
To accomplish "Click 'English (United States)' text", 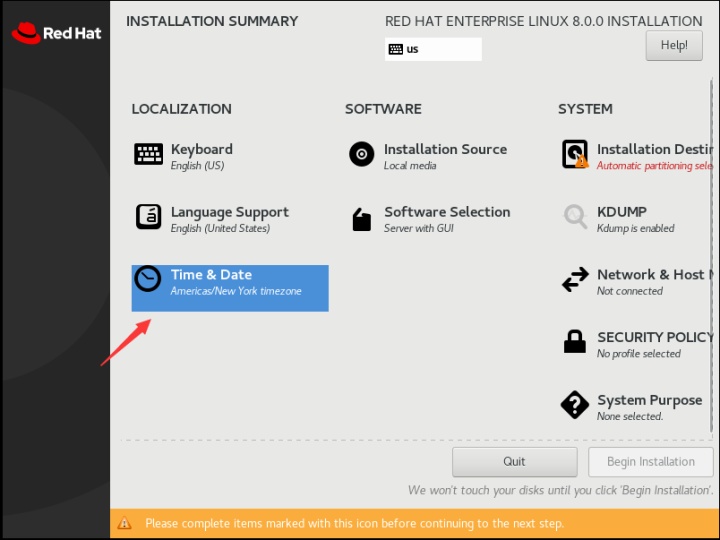I will pos(220,228).
